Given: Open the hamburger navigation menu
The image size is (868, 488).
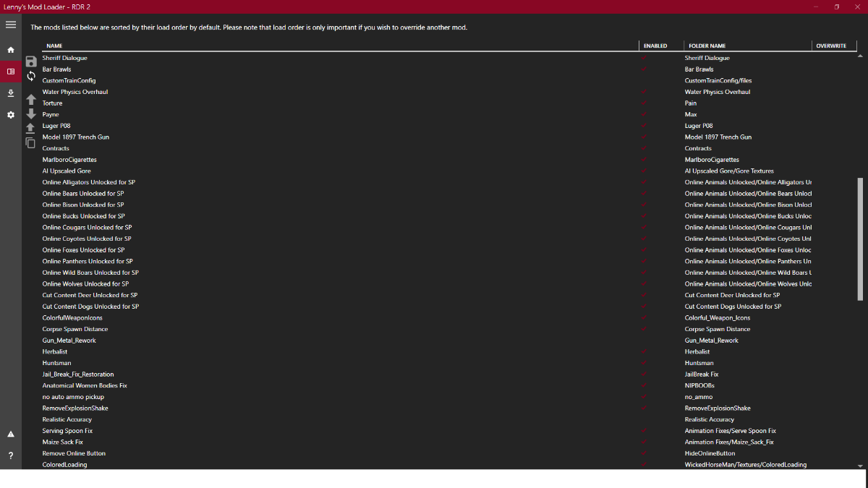Looking at the screenshot, I should [11, 25].
